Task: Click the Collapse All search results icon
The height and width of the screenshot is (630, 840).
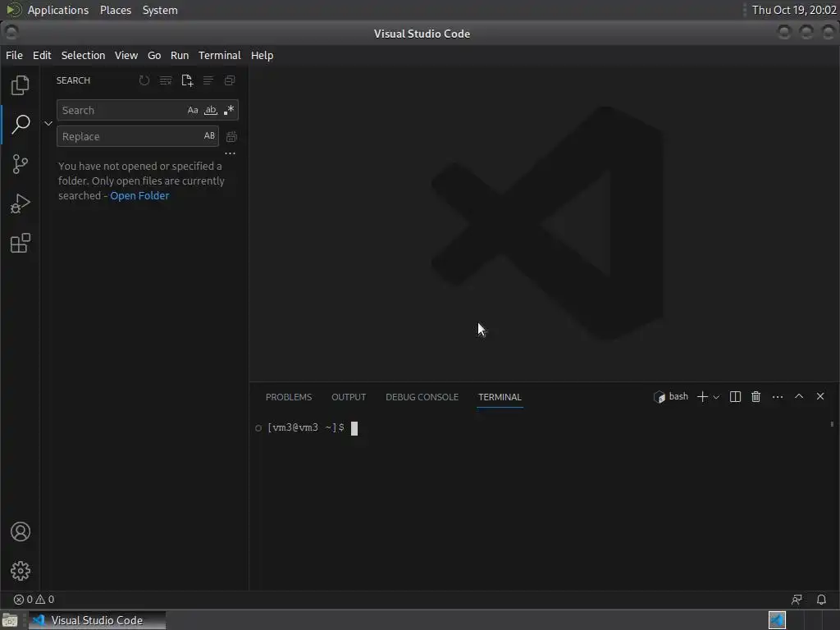Action: [x=230, y=80]
